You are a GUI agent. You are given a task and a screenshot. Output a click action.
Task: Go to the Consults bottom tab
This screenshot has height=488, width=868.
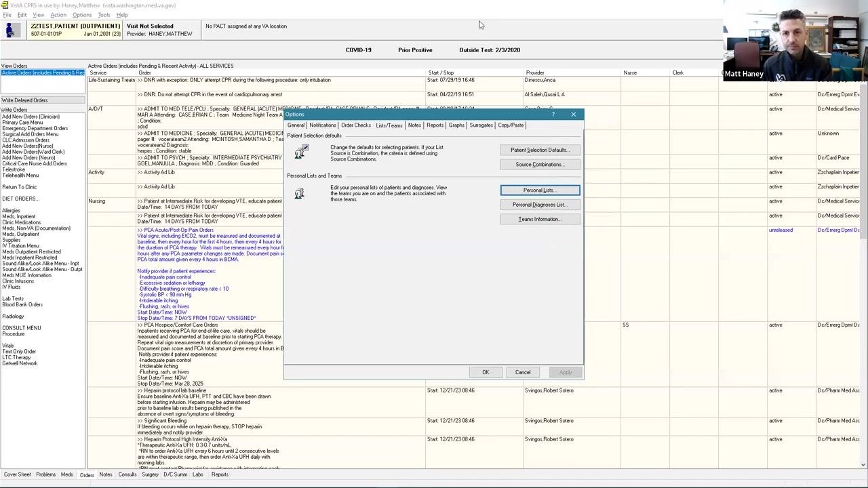(x=127, y=474)
